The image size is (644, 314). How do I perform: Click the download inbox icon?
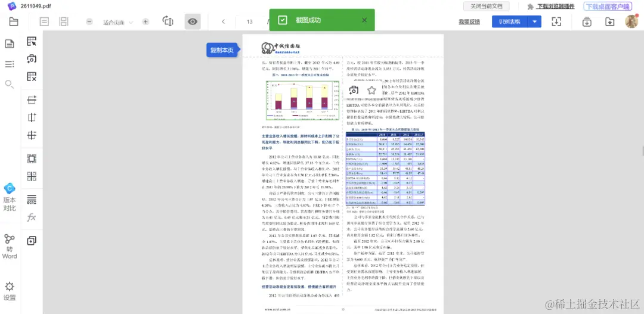587,22
